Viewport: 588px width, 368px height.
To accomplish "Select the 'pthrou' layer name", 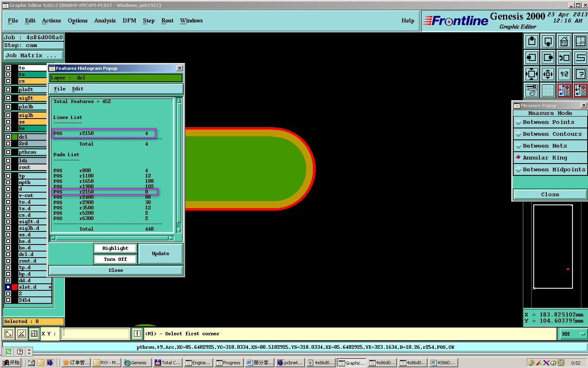I will 32,152.
